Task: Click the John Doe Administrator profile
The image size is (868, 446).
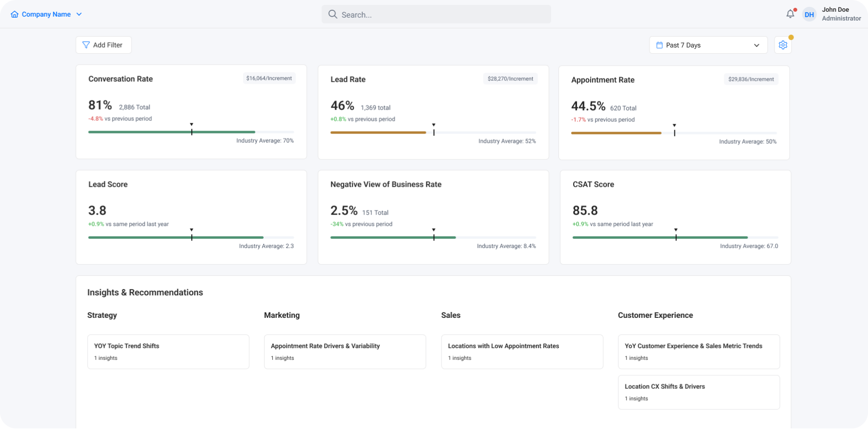Action: tap(841, 14)
